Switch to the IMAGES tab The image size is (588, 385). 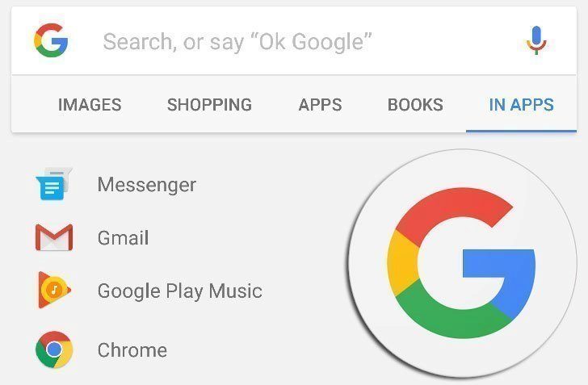[90, 105]
